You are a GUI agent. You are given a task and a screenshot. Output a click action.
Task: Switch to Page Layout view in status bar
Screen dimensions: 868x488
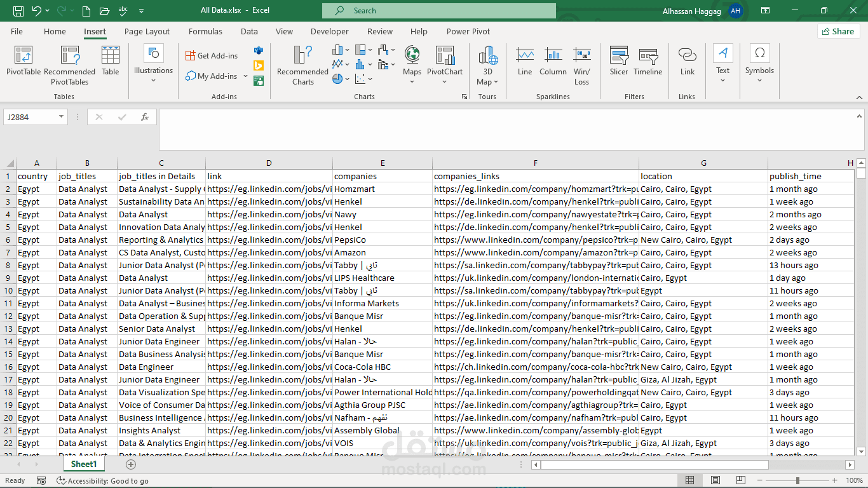[715, 480]
